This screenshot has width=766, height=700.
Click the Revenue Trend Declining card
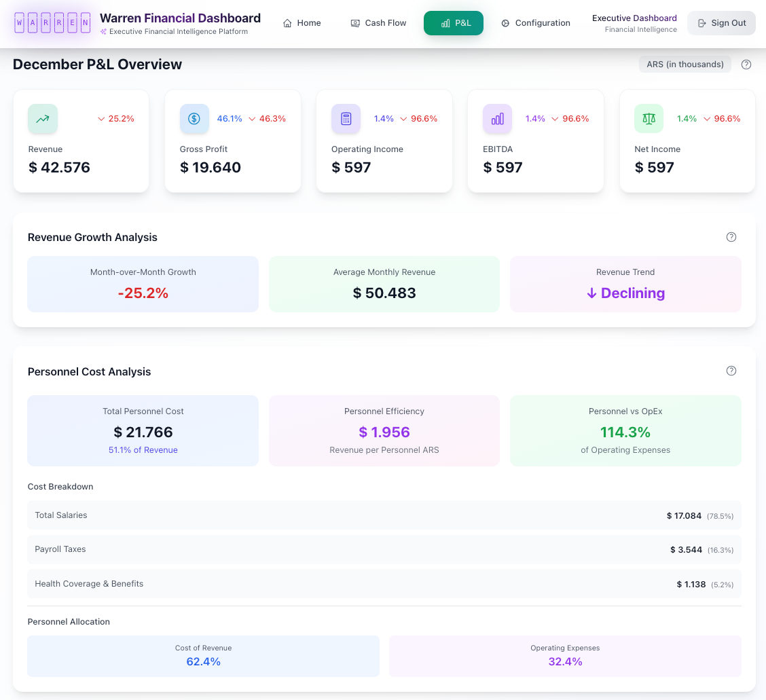(625, 284)
